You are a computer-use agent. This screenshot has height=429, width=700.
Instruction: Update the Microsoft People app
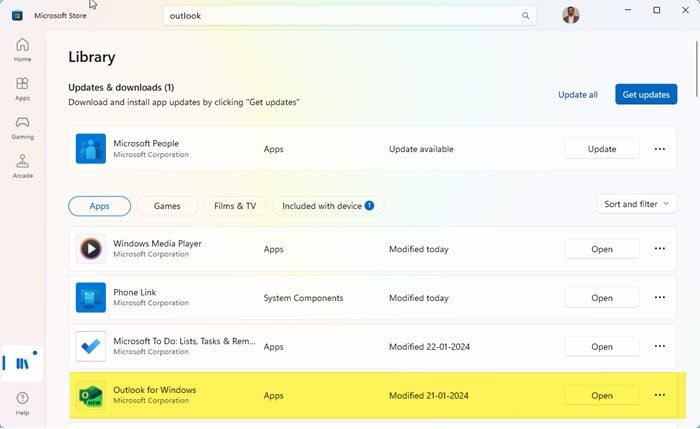pyautogui.click(x=602, y=149)
